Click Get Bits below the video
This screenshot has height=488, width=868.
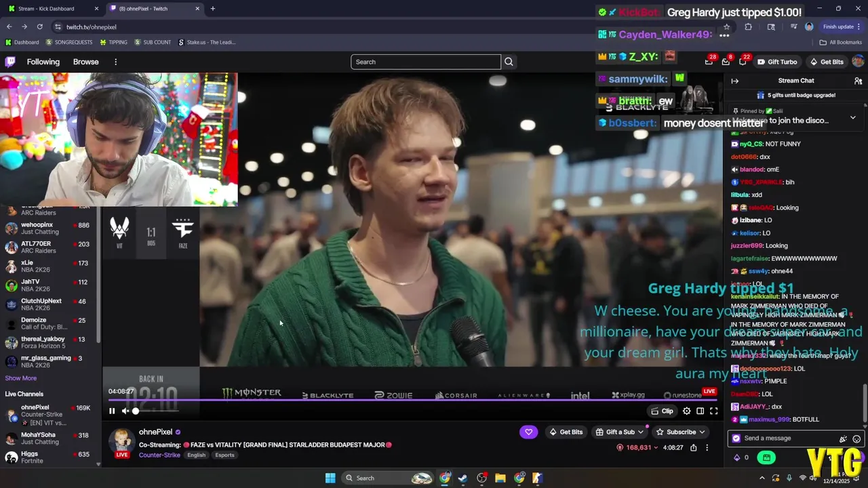(x=566, y=432)
